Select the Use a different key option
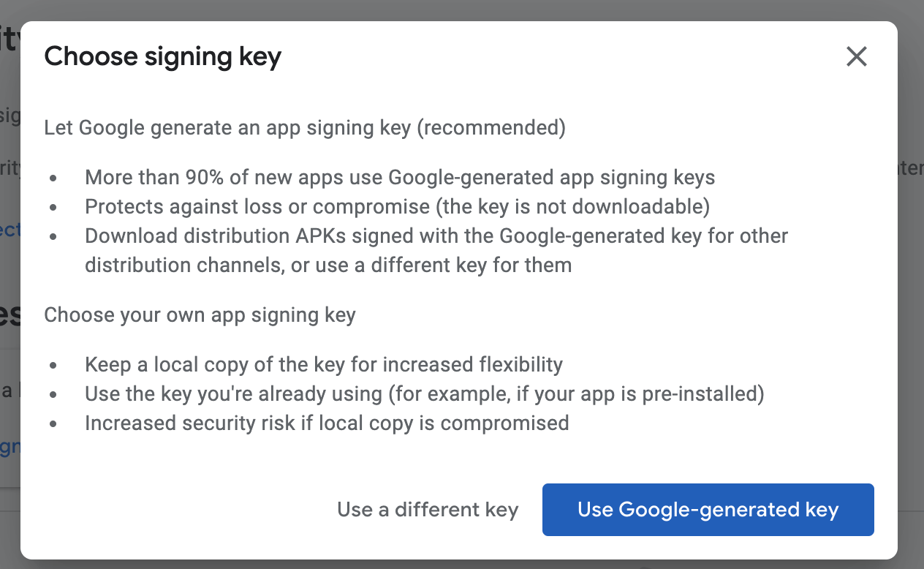The height and width of the screenshot is (569, 924). click(x=428, y=510)
